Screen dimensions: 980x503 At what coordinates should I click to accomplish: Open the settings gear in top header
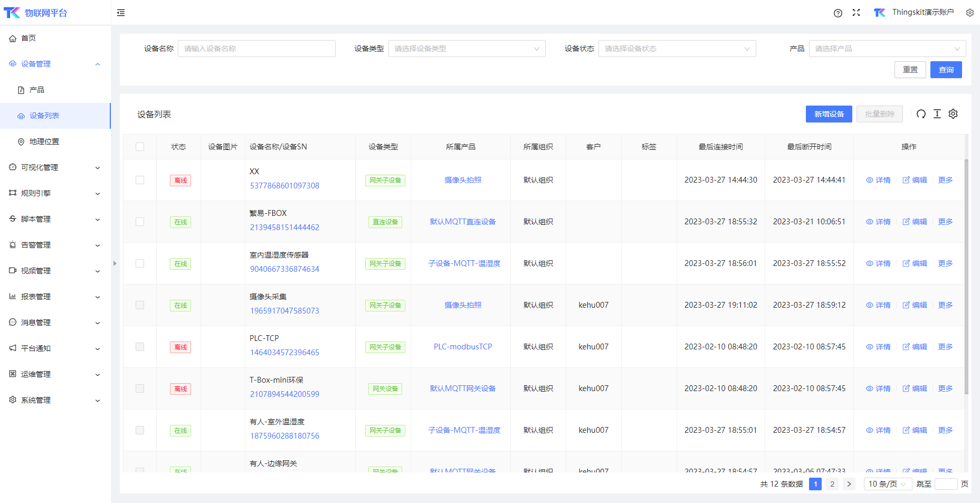point(970,13)
